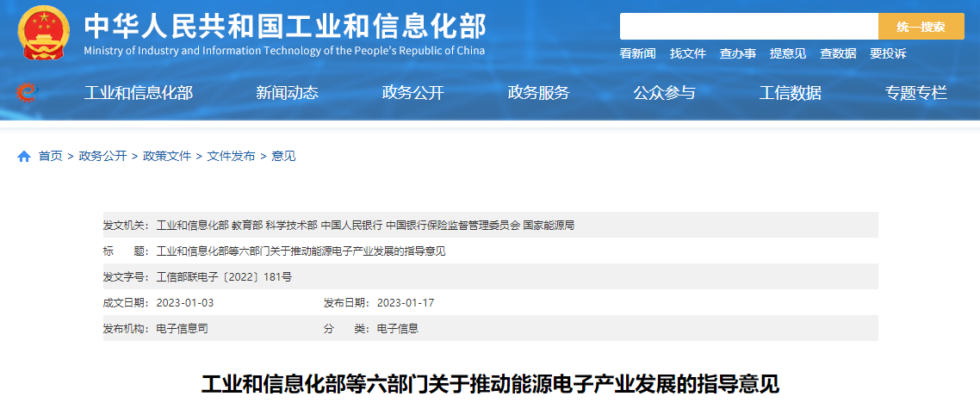Viewport: 980px width, 415px height.
Task: Go to 查办事 quick link
Action: pyautogui.click(x=737, y=53)
